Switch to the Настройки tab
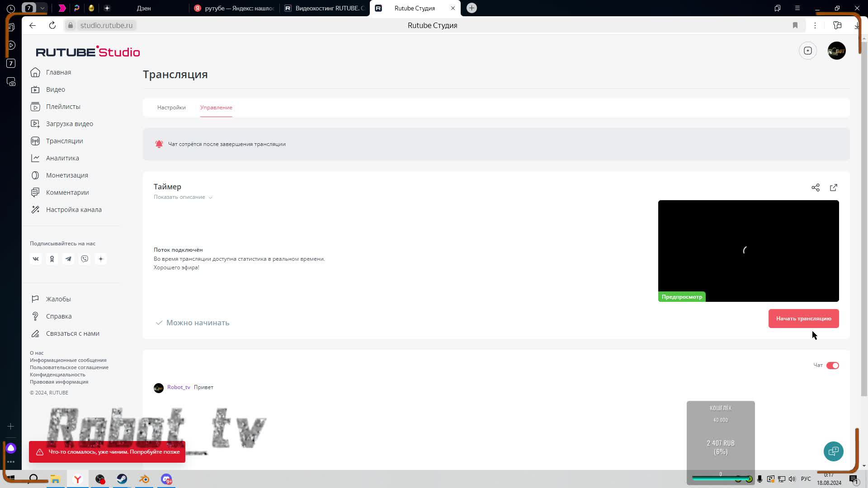 coord(171,108)
